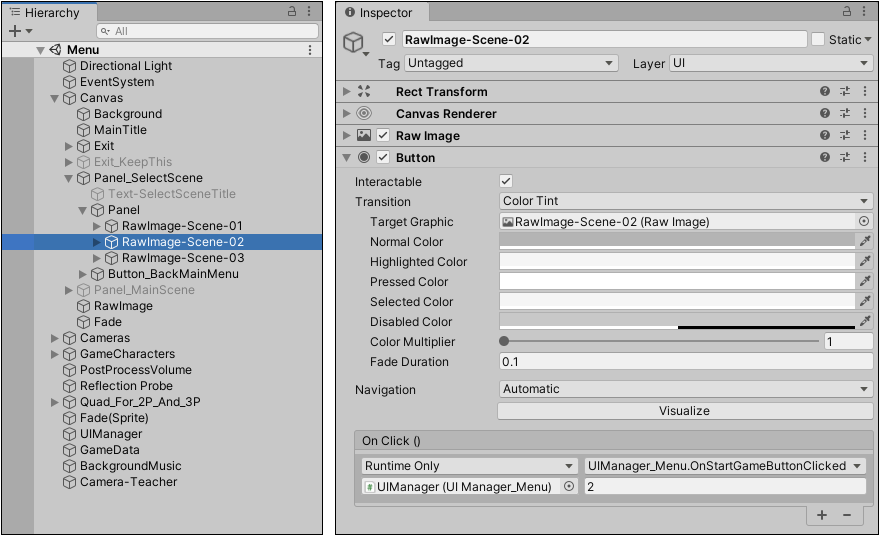Open the Hierarchy create plus menu
Viewport: 880px width, 536px height.
pyautogui.click(x=19, y=31)
